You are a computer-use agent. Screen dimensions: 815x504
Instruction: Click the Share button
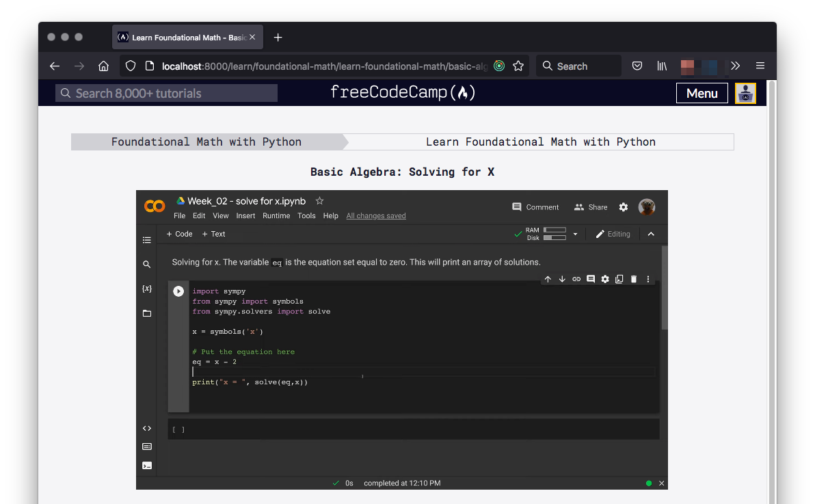(x=590, y=207)
